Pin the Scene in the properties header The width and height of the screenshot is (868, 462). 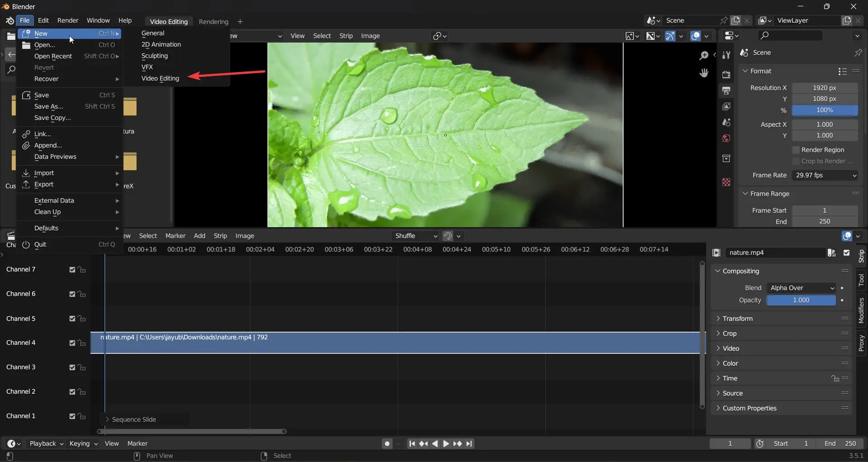click(x=858, y=52)
